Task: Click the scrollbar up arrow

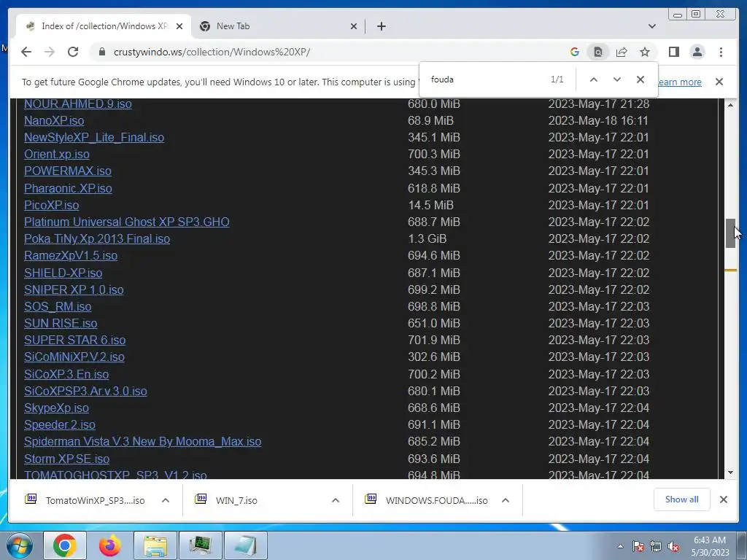Action: coord(730,105)
